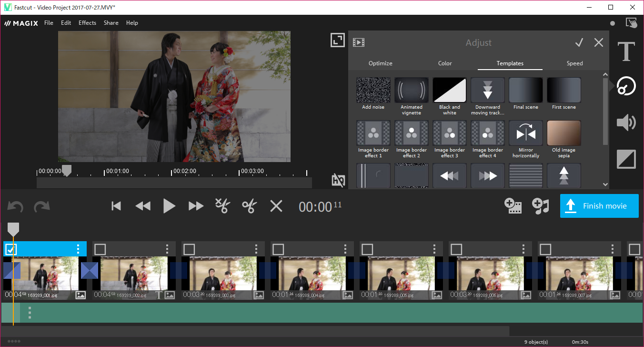
Task: Switch to the Optimize tab
Action: [x=381, y=63]
